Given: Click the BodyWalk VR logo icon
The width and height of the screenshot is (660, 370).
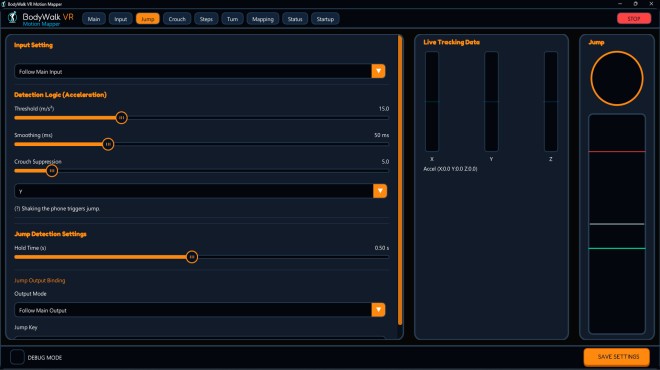Looking at the screenshot, I should pos(13,18).
